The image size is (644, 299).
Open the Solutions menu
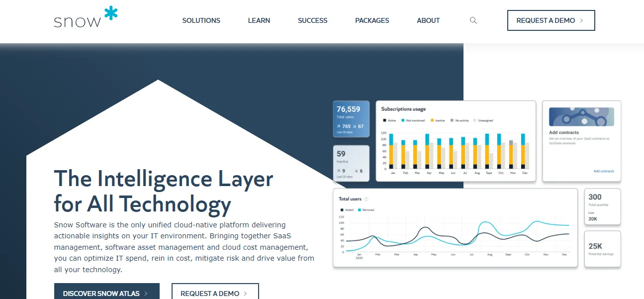pyautogui.click(x=201, y=20)
